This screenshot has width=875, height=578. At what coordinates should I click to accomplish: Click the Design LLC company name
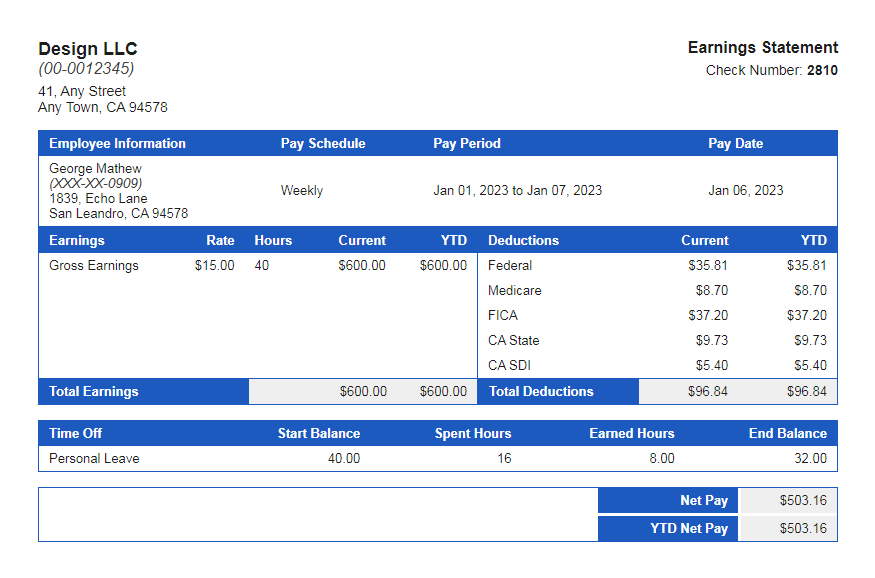[x=88, y=48]
